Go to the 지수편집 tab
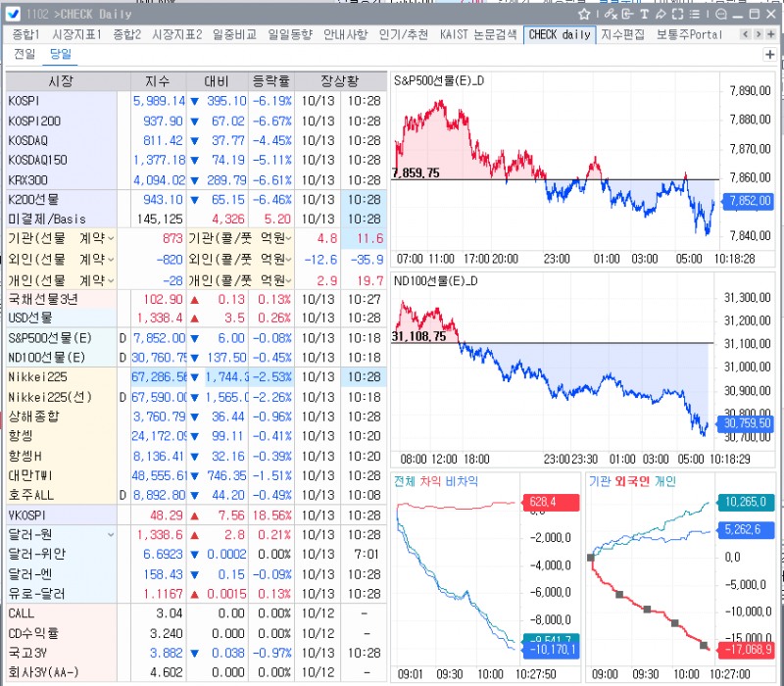This screenshot has width=784, height=686. 622,34
